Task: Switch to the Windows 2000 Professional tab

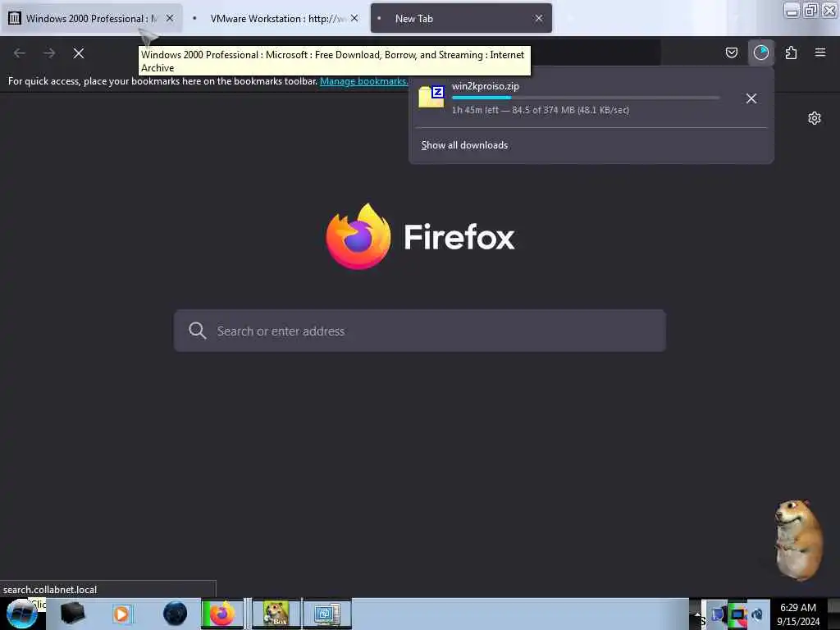Action: [x=91, y=18]
